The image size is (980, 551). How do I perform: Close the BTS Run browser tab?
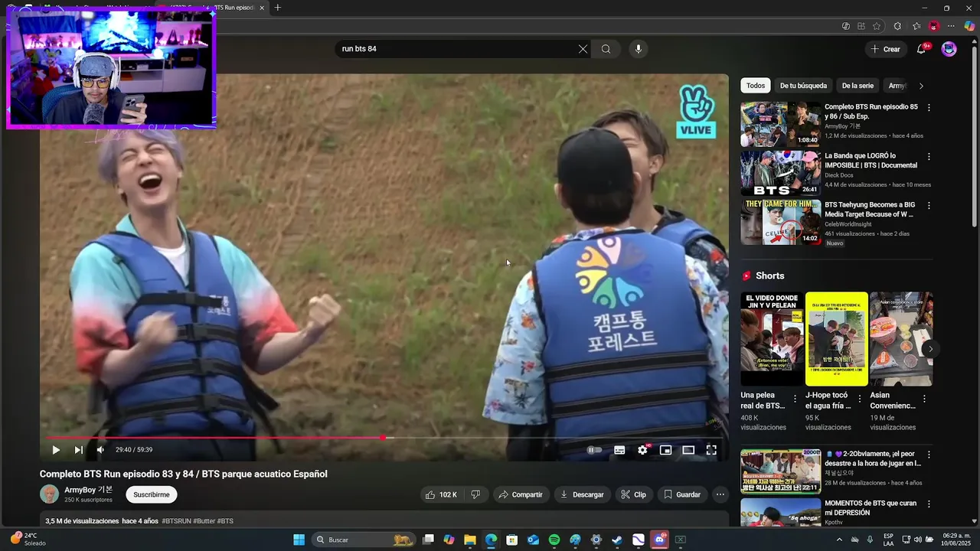(262, 8)
